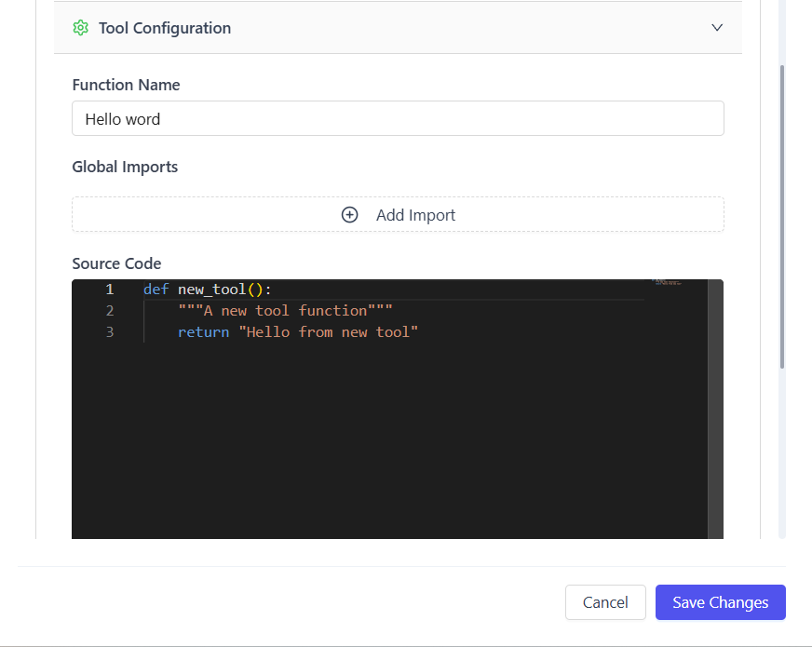Click the docstring 'A new tool function'
The height and width of the screenshot is (647, 812).
tap(285, 311)
